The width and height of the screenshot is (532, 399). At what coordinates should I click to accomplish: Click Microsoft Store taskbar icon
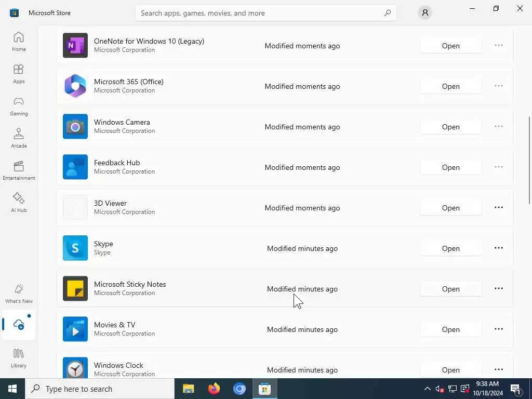[x=264, y=389]
